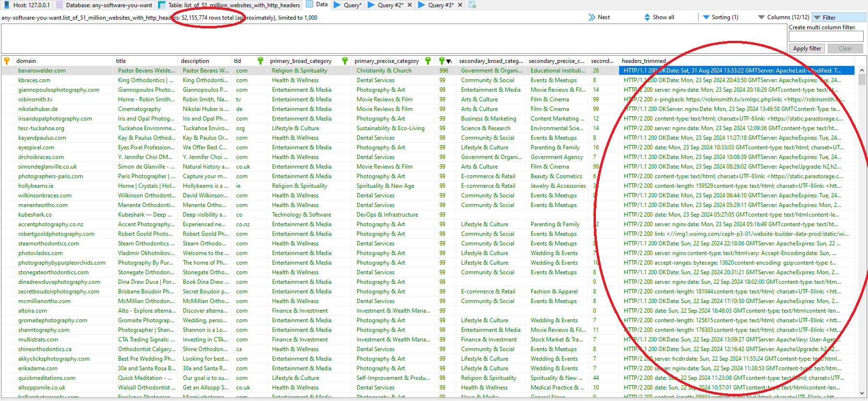
Task: Click the vertical scrollbar up arrow
Action: pos(862,70)
